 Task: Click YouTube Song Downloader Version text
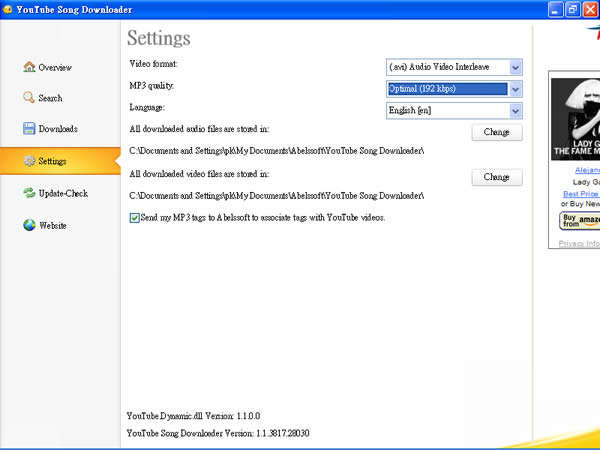click(x=218, y=433)
